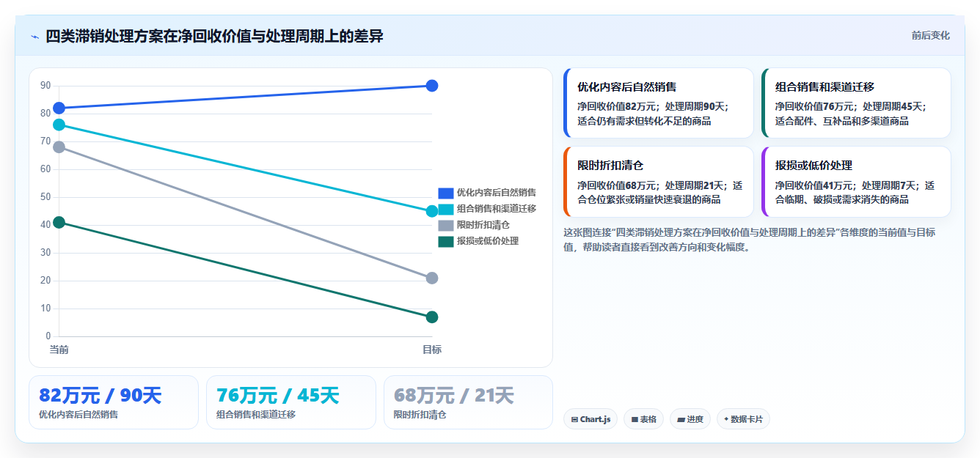Click the 净回收价值68万元 text in the orange card

tap(616, 185)
